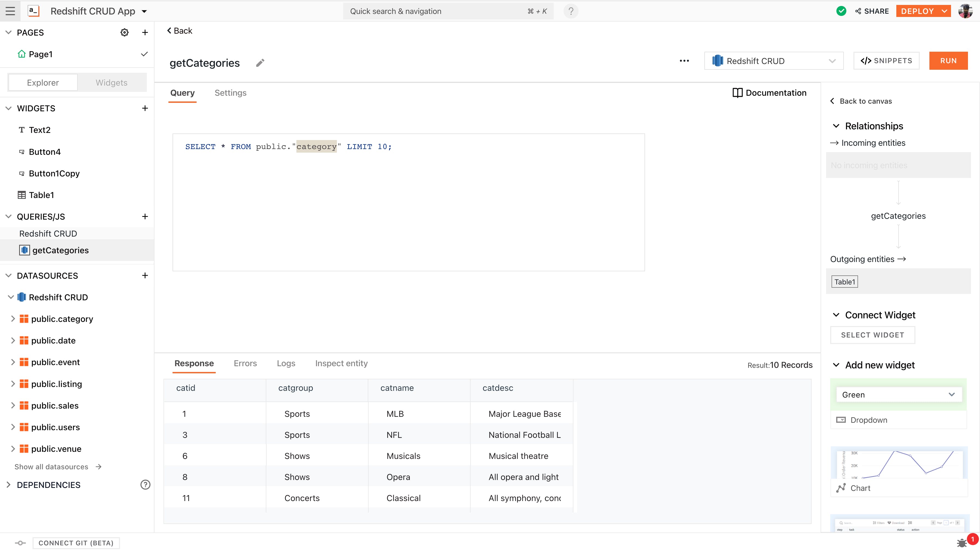Open the pages settings gear icon

[124, 32]
